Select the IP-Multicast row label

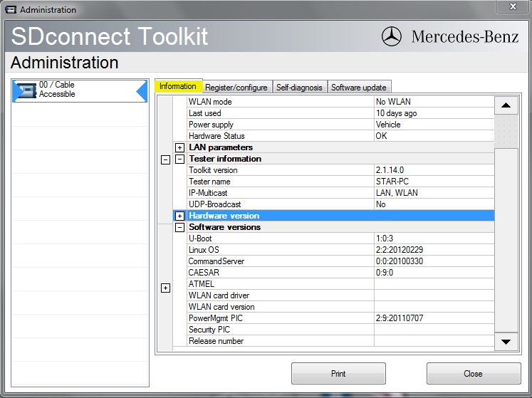tap(208, 193)
